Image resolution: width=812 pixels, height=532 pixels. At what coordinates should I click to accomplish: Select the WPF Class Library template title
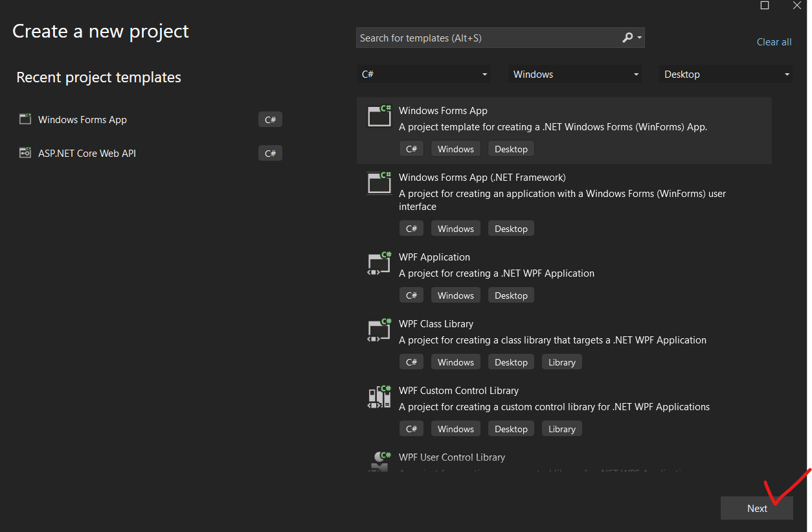coord(436,324)
